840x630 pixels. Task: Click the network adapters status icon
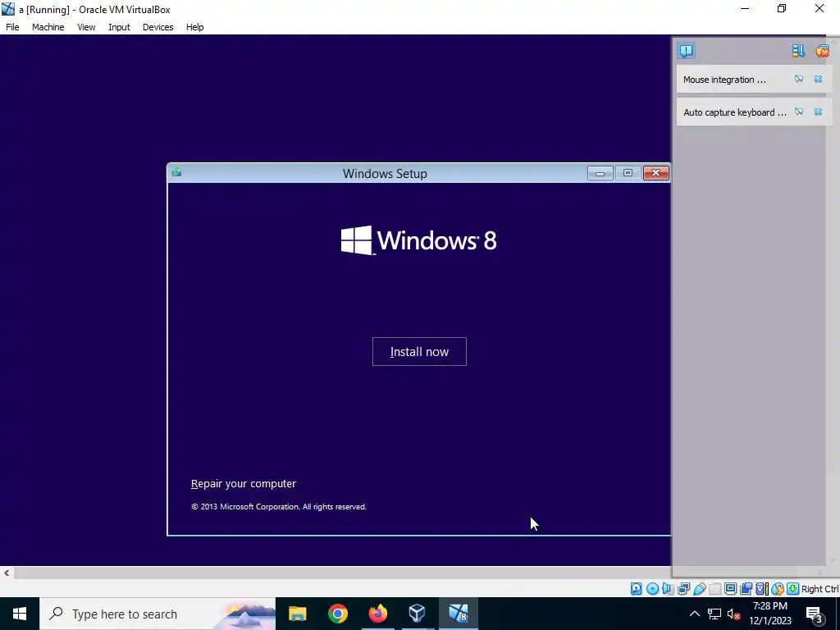tap(683, 589)
